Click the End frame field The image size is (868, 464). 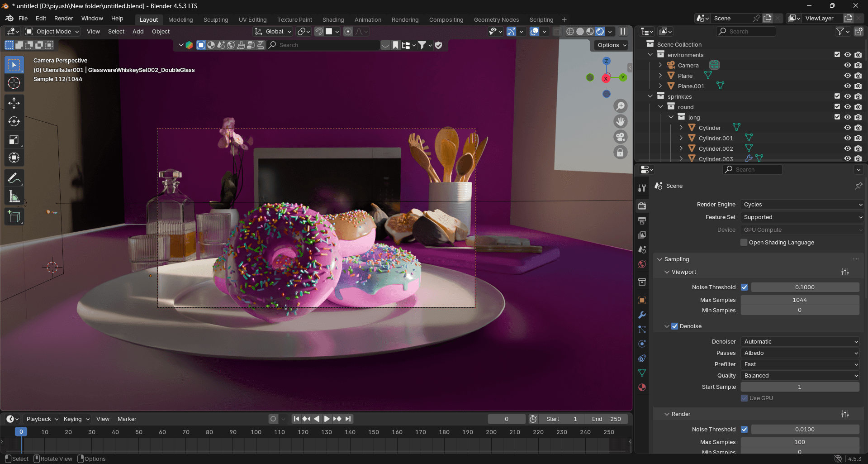pyautogui.click(x=606, y=419)
